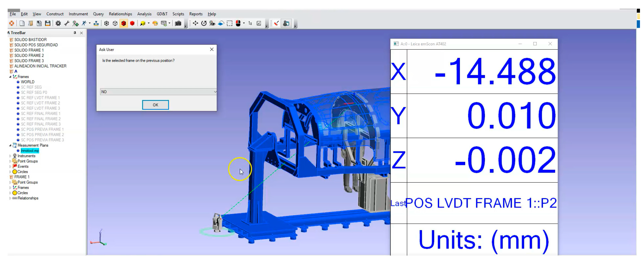Open settings via gear icon

click(58, 24)
